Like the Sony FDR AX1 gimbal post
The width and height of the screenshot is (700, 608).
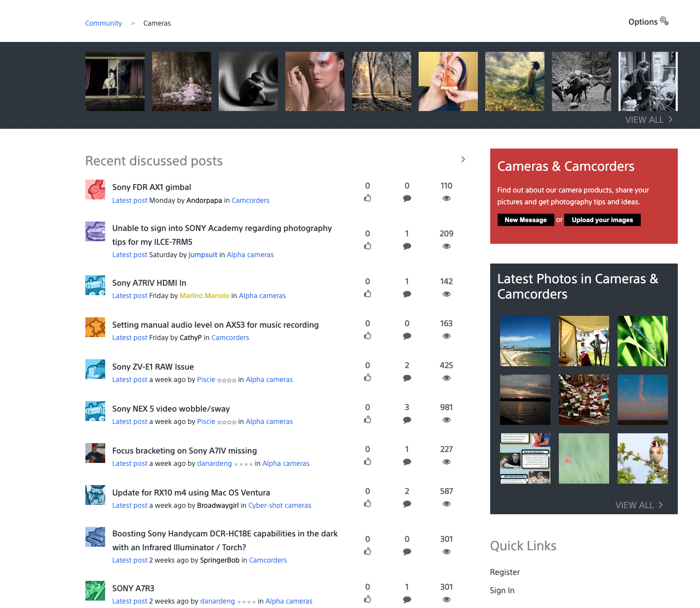tap(368, 198)
